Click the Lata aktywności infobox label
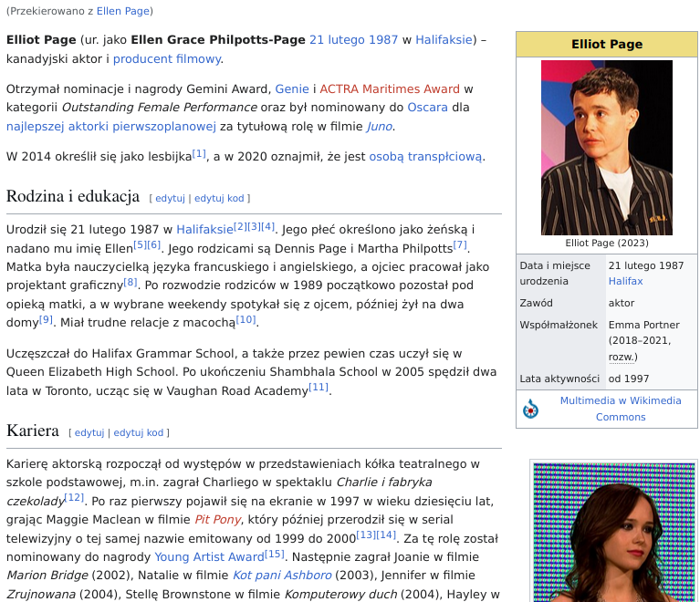The width and height of the screenshot is (700, 602). pyautogui.click(x=559, y=379)
